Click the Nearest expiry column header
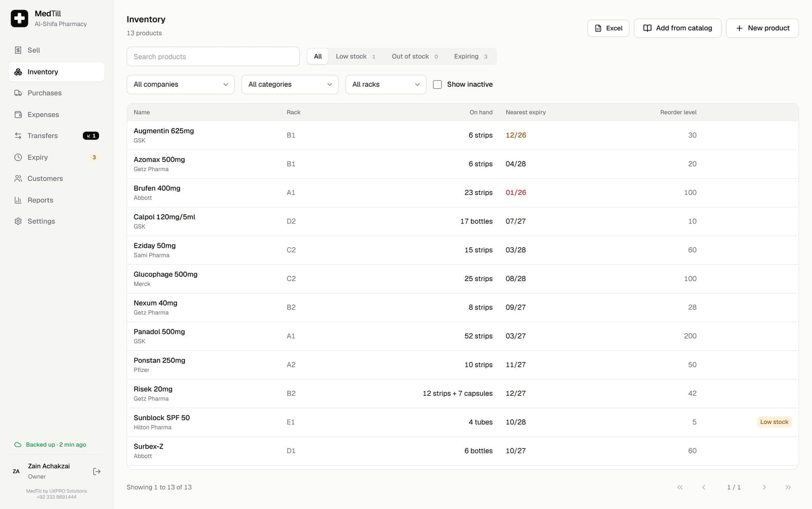Screen dimensions: 812x509 (525, 112)
